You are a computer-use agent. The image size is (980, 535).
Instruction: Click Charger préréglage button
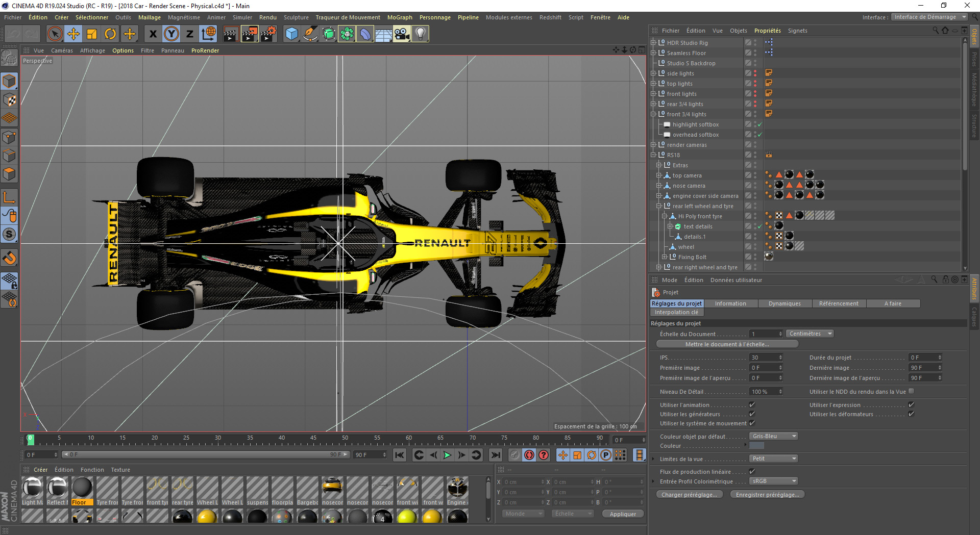point(689,495)
